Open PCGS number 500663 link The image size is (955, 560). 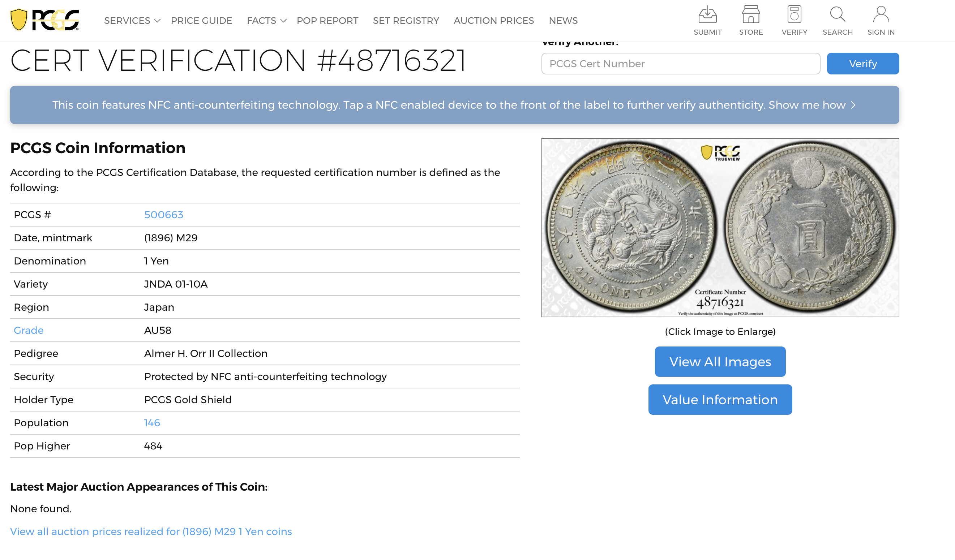click(x=164, y=215)
